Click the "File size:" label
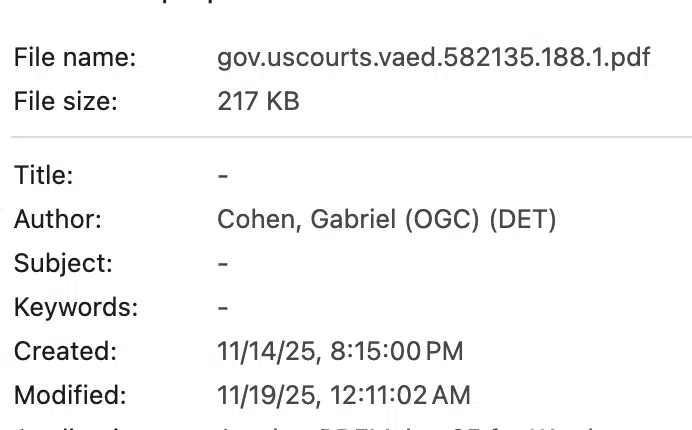This screenshot has height=430, width=692. [65, 102]
